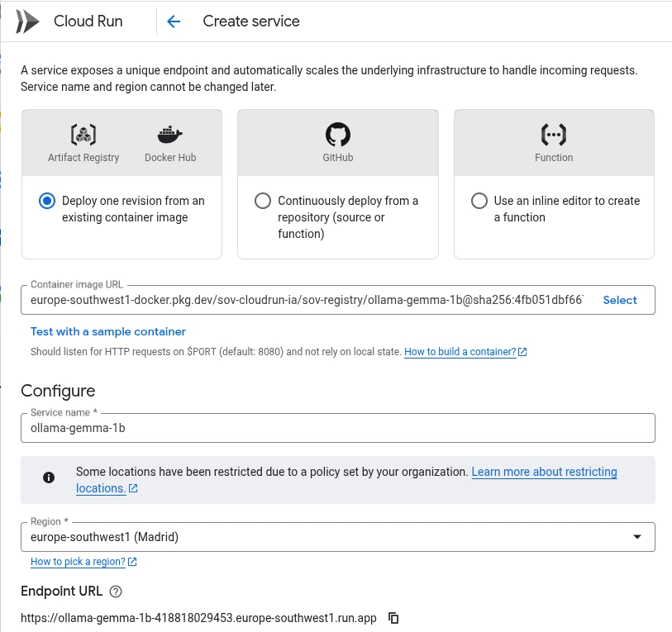The height and width of the screenshot is (632, 672).
Task: Click the GitHub octocat icon
Action: point(337,134)
